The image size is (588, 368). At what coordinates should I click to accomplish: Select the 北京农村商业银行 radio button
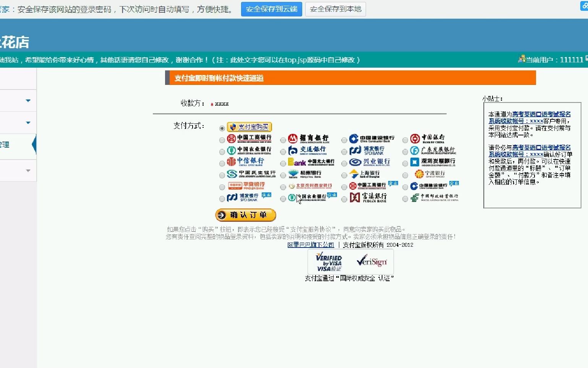click(283, 187)
